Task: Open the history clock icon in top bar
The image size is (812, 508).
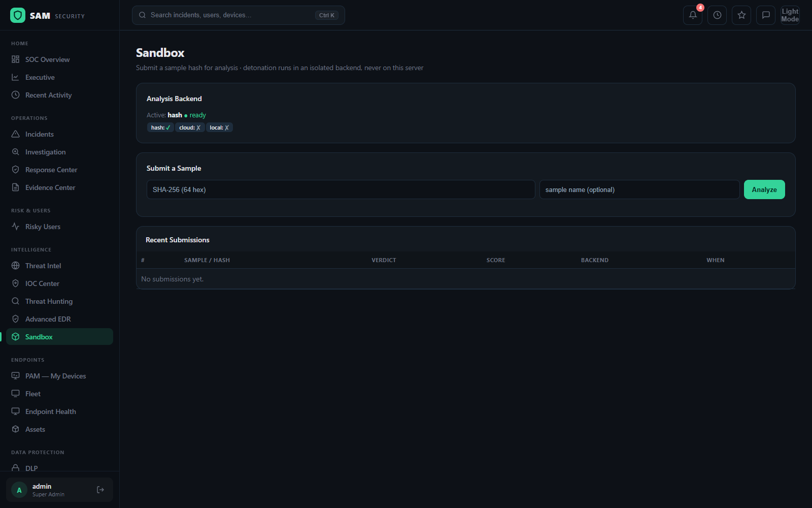Action: pos(717,15)
